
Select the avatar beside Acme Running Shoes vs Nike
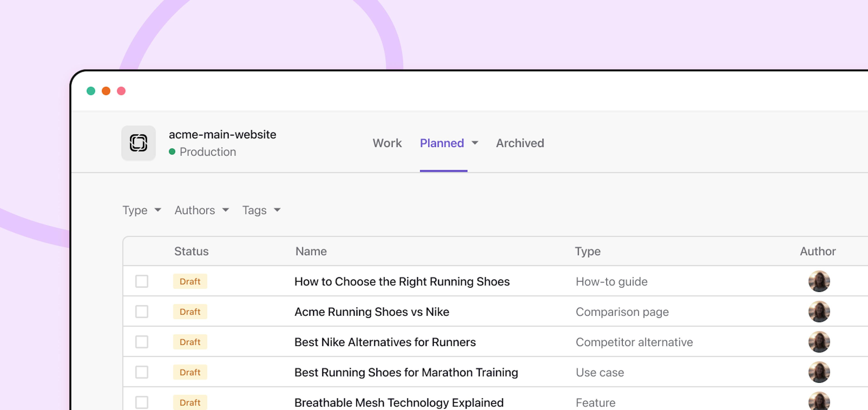pyautogui.click(x=819, y=312)
